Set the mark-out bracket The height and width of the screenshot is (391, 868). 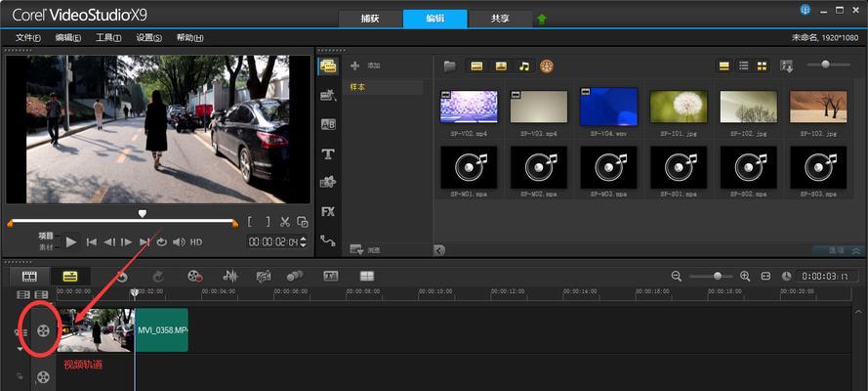[268, 222]
